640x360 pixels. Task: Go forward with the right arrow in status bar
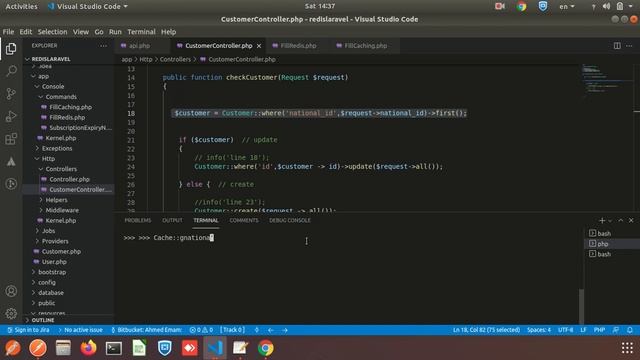(x=284, y=330)
